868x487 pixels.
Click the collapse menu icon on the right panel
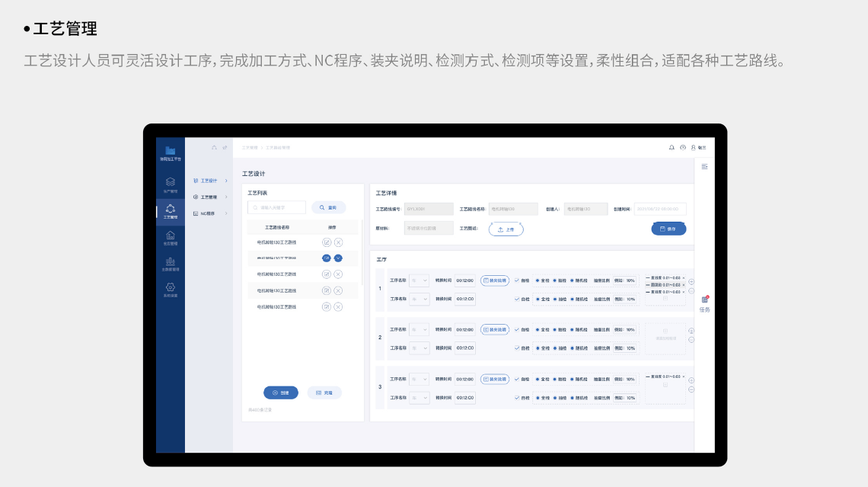(704, 166)
